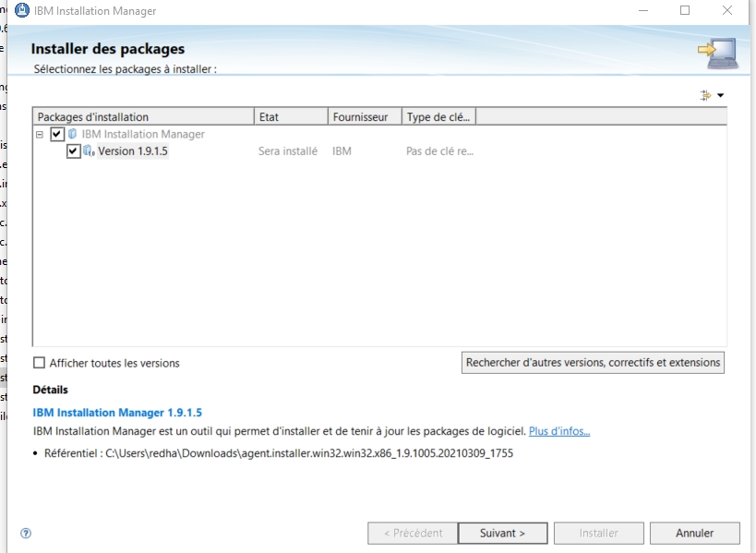Maximize the IBM Installation Manager window
Image resolution: width=756 pixels, height=553 pixels.
(685, 10)
